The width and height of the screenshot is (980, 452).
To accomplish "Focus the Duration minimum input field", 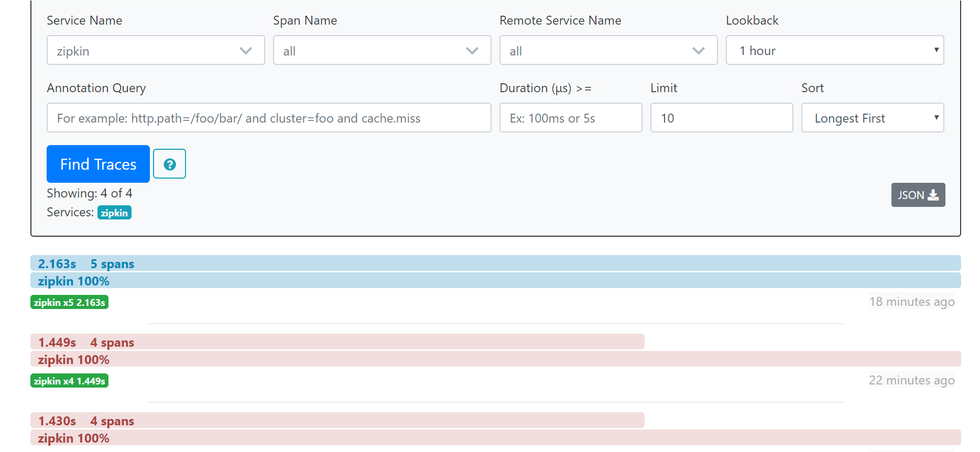I will pyautogui.click(x=571, y=118).
